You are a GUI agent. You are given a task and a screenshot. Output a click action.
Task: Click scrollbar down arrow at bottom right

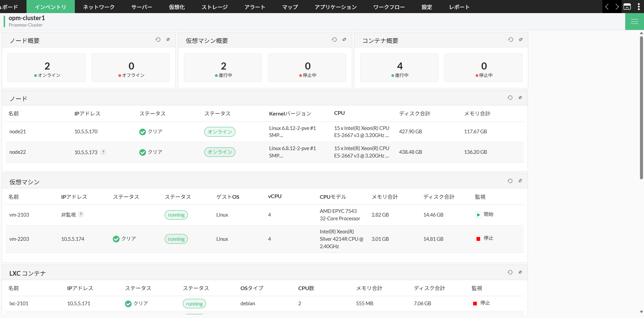pyautogui.click(x=641, y=312)
